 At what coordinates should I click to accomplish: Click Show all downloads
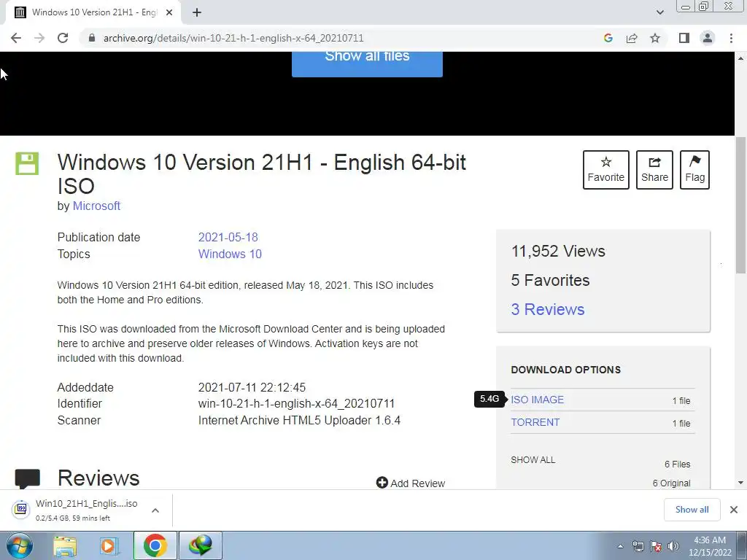[692, 510]
